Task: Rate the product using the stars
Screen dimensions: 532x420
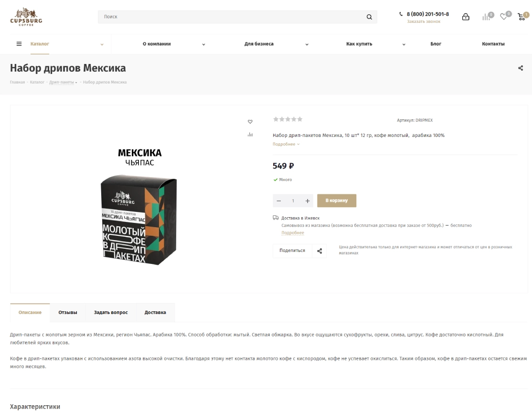Action: (287, 119)
